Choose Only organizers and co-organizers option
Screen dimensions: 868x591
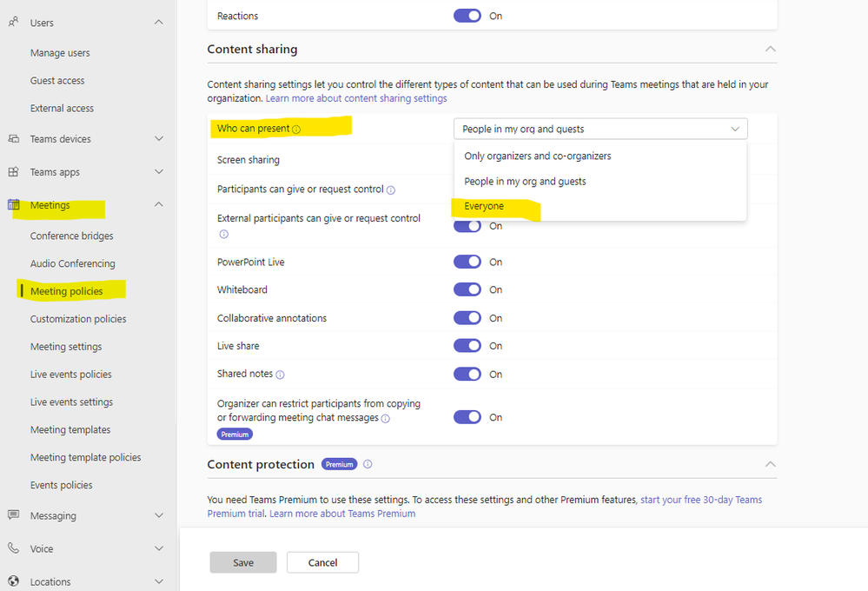[537, 156]
